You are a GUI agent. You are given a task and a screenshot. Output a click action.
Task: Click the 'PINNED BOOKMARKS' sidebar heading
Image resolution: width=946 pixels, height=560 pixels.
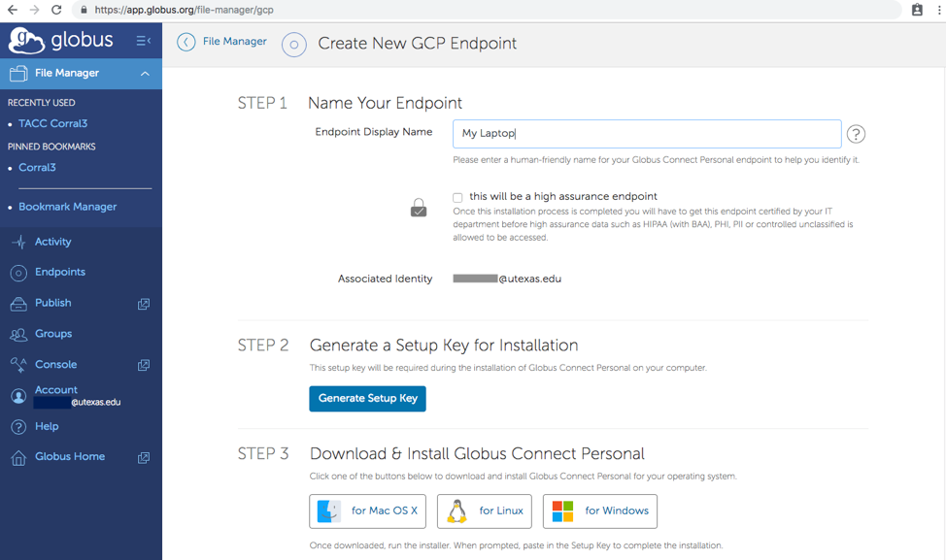pyautogui.click(x=51, y=147)
